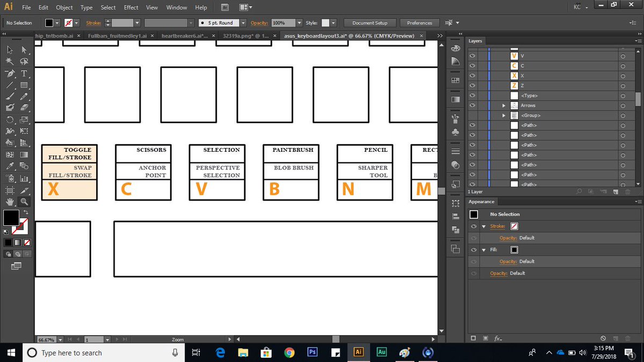Select the Pen tool
644x362 pixels.
point(10,73)
